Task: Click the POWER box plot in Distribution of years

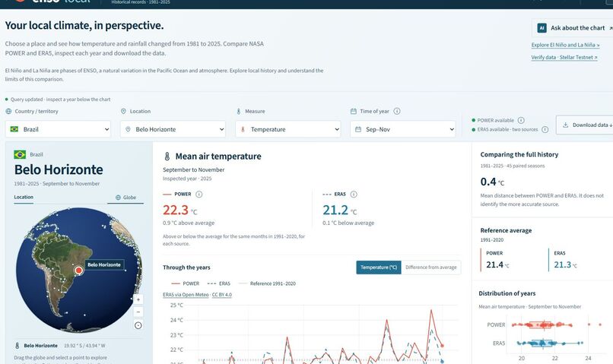Action: (540, 325)
